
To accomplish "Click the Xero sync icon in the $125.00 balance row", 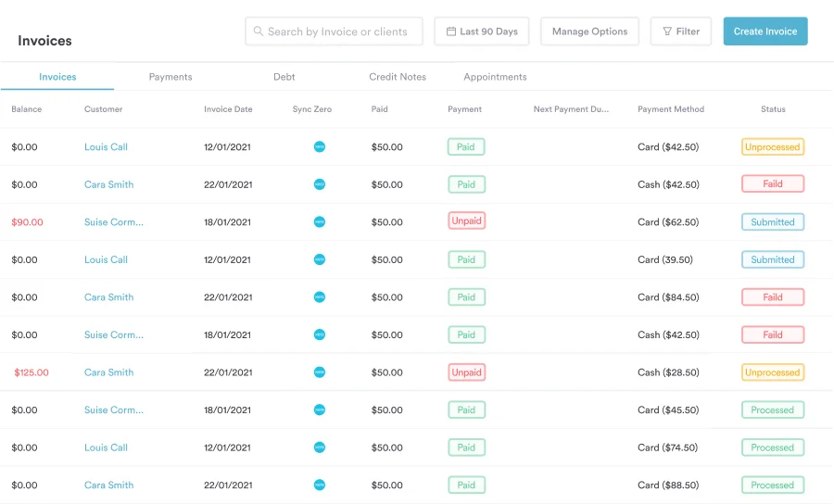I will (320, 372).
